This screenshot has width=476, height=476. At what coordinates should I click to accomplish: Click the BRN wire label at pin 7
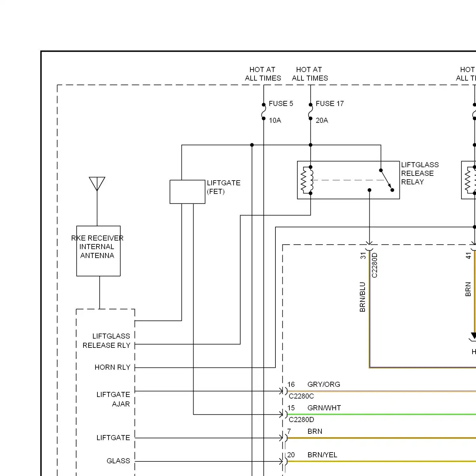pyautogui.click(x=315, y=431)
